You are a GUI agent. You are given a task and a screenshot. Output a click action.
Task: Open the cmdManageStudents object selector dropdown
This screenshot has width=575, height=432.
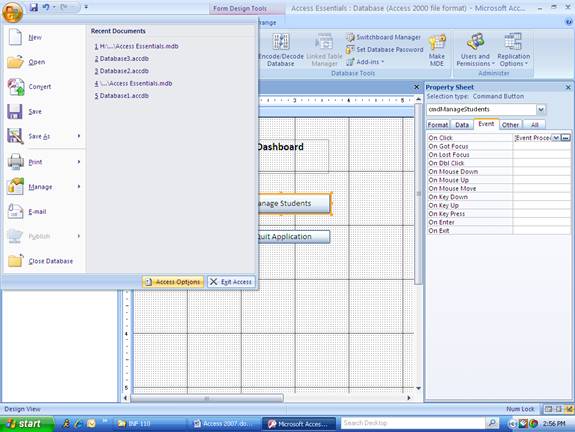click(541, 109)
